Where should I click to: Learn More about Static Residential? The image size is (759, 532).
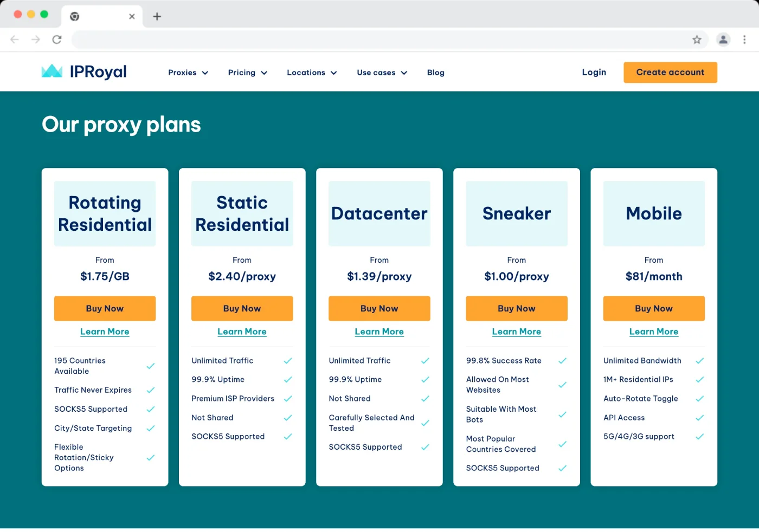(x=242, y=332)
